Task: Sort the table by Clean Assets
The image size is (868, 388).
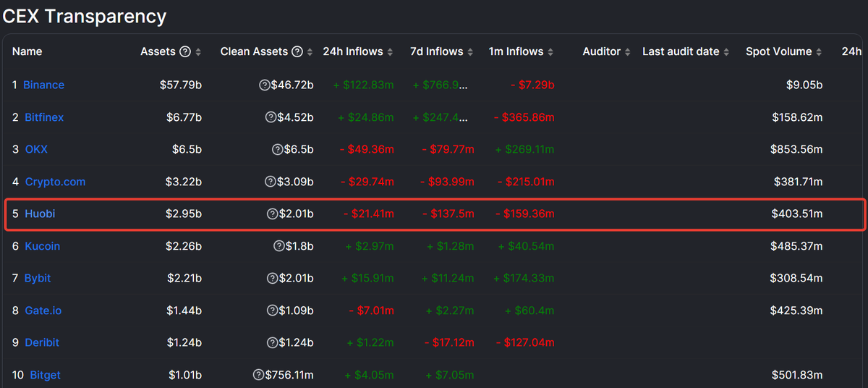Action: pos(310,51)
